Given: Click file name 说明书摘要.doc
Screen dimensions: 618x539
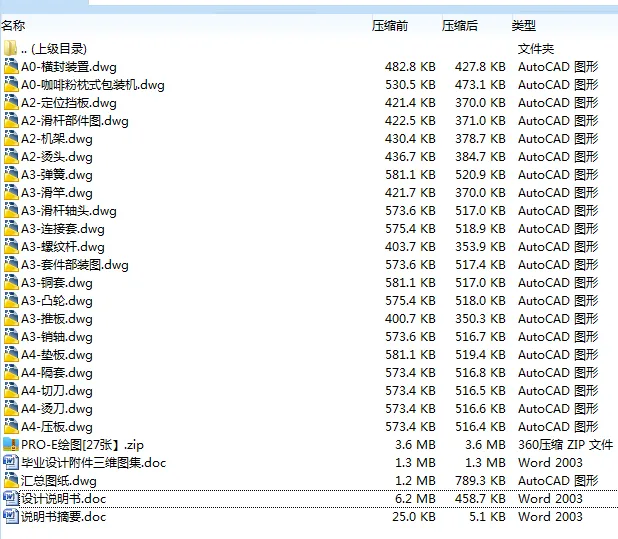Looking at the screenshot, I should click(63, 517).
